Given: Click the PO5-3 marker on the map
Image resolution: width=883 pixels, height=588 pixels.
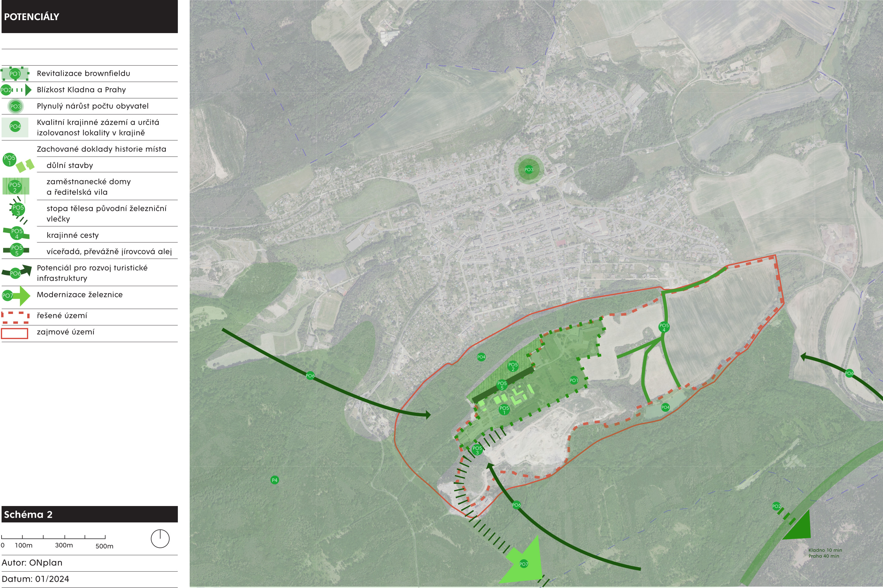Looking at the screenshot, I should [477, 450].
